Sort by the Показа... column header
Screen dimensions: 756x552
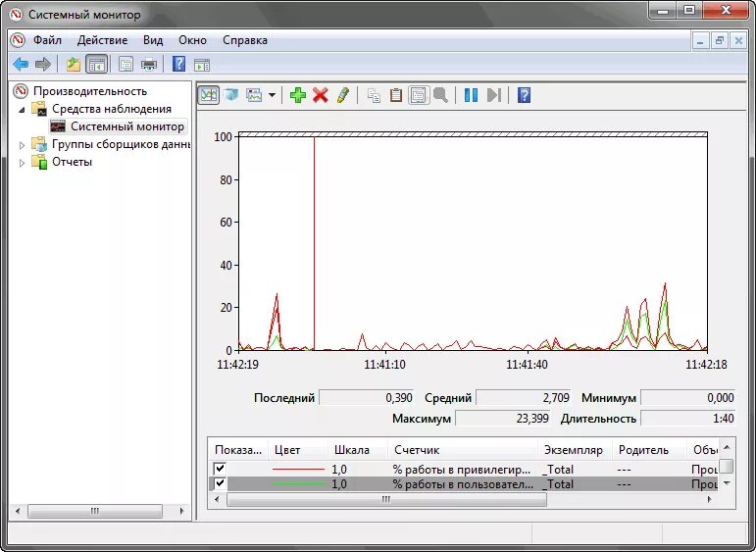(238, 450)
